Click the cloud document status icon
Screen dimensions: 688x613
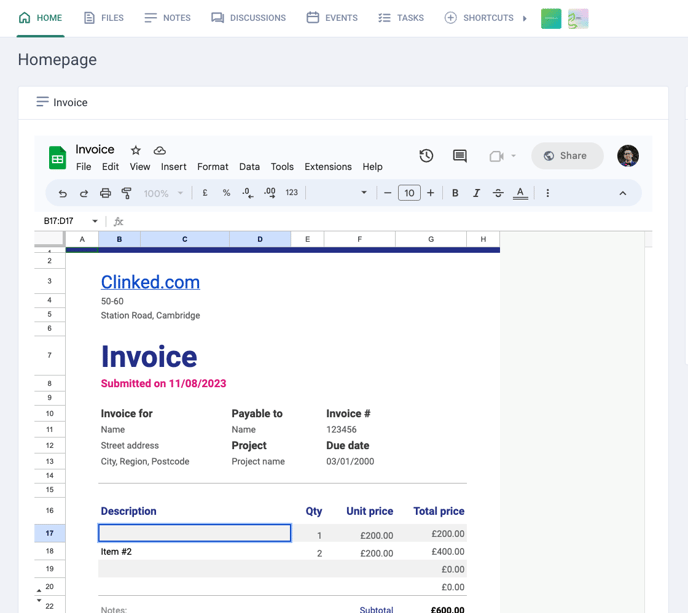pyautogui.click(x=160, y=151)
